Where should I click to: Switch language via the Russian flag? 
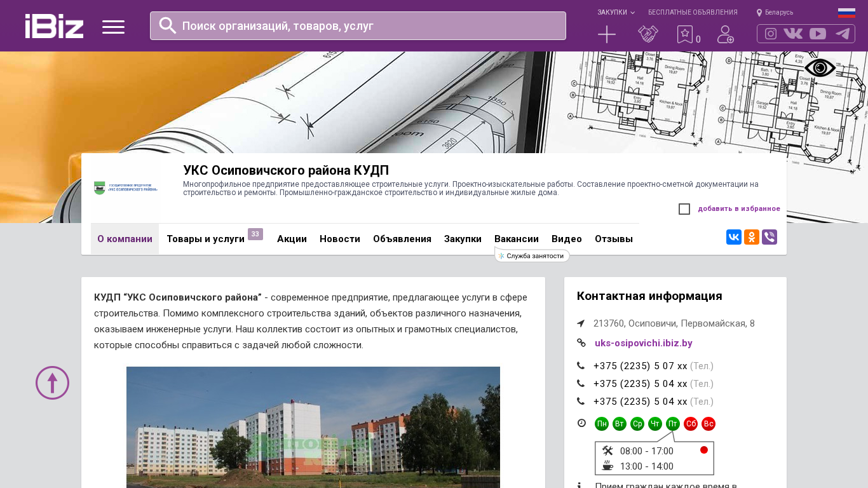pyautogui.click(x=846, y=13)
